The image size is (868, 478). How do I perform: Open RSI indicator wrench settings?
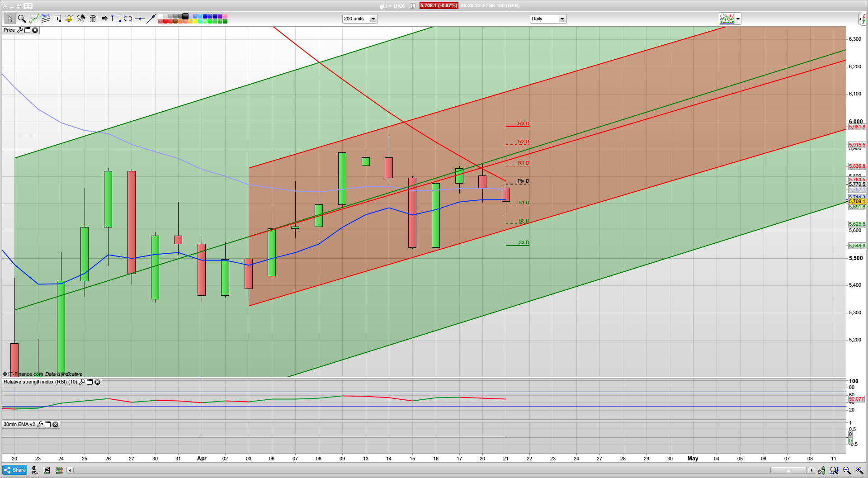[x=82, y=382]
